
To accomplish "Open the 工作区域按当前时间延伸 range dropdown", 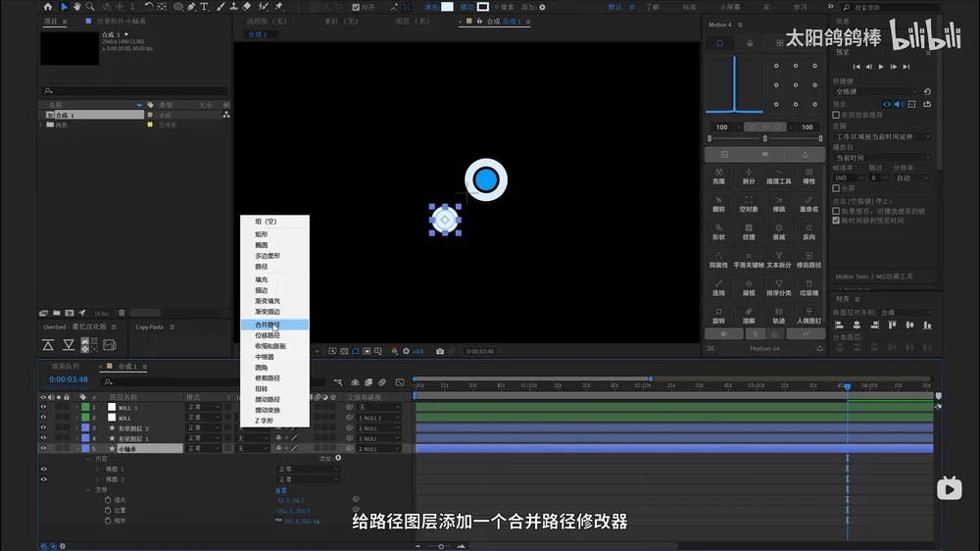I will [x=883, y=136].
